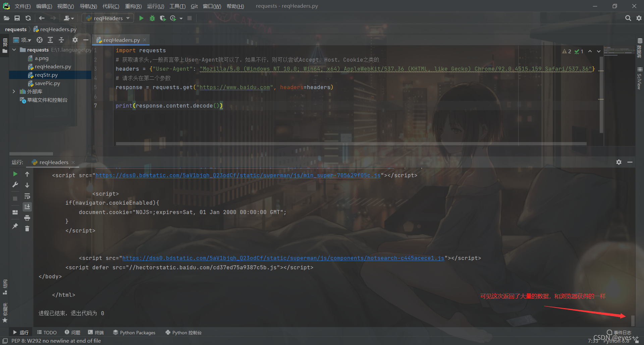The height and width of the screenshot is (345, 644).
Task: Open the 重构(R) menu
Action: (133, 6)
